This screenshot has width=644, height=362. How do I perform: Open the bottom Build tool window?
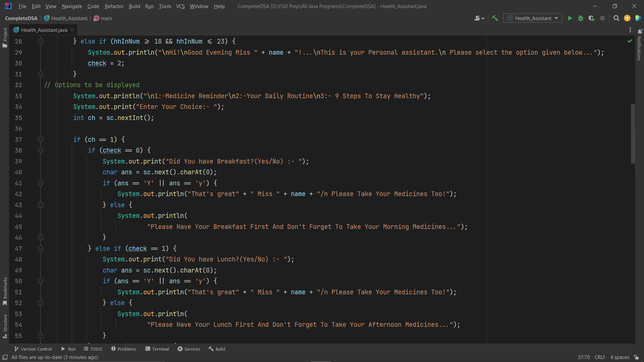point(217,349)
